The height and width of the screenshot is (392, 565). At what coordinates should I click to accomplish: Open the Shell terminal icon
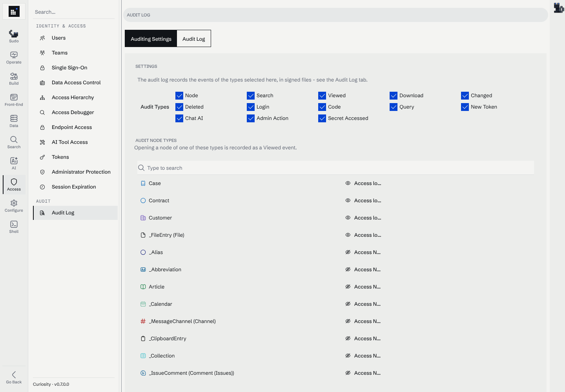[14, 224]
